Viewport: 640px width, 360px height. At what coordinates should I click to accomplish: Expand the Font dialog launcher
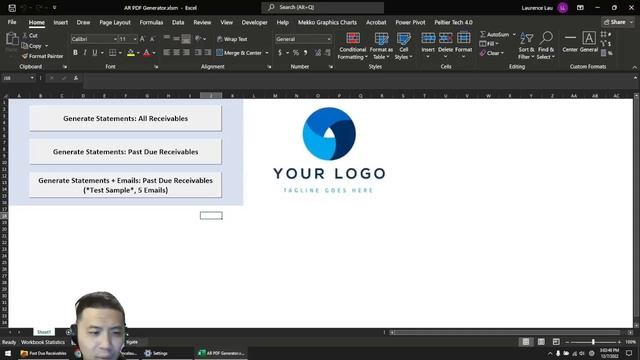[156, 67]
